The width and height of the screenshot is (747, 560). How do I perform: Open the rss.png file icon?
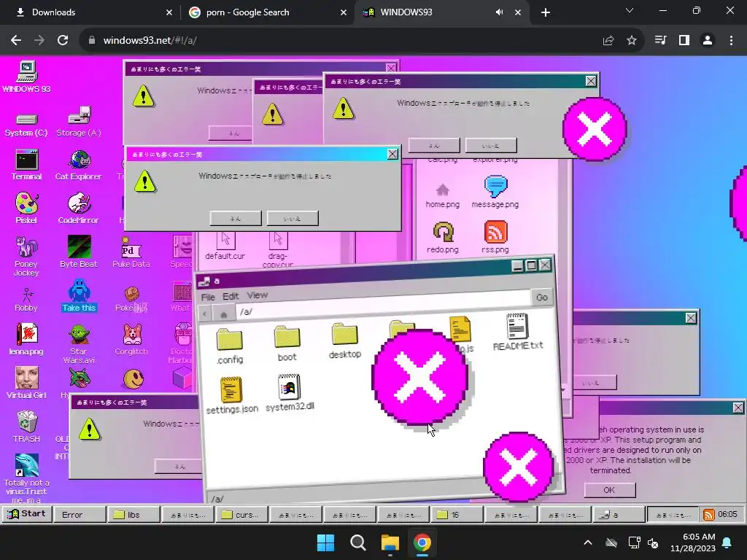pyautogui.click(x=495, y=237)
